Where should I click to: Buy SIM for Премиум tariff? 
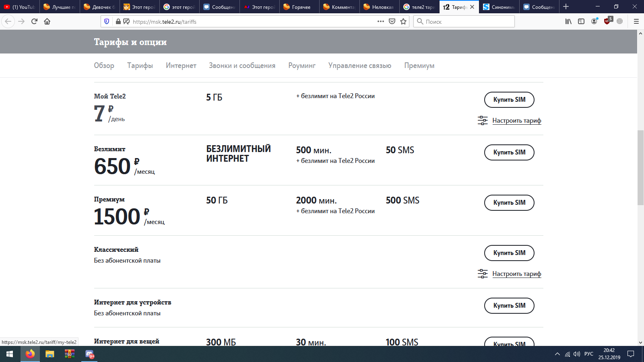[x=509, y=203]
